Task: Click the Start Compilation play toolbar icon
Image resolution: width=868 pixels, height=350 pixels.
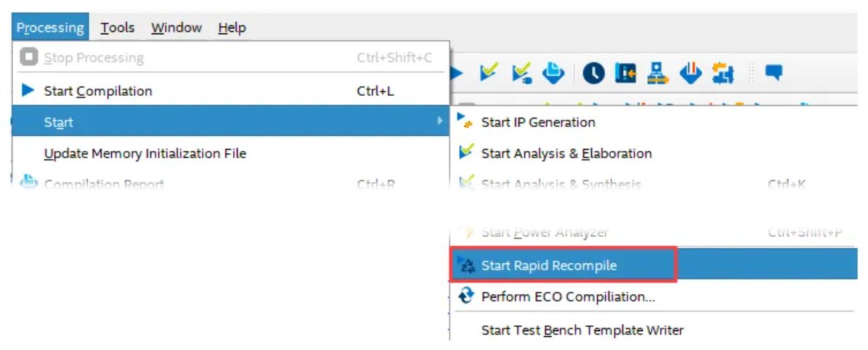Action: coord(457,73)
